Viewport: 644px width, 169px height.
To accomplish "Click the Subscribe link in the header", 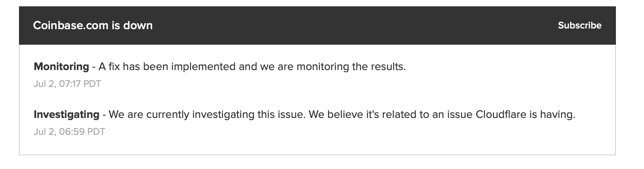I will [x=579, y=25].
